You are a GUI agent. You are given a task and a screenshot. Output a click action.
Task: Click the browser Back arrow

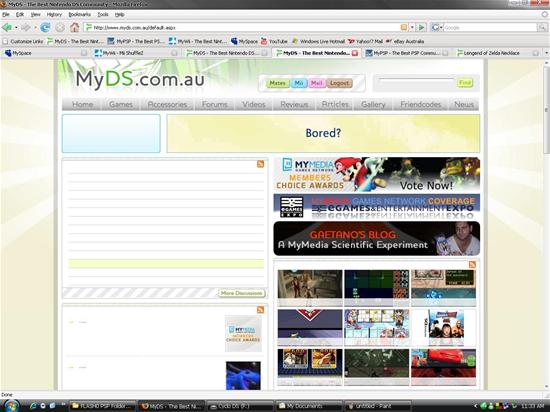click(x=7, y=27)
